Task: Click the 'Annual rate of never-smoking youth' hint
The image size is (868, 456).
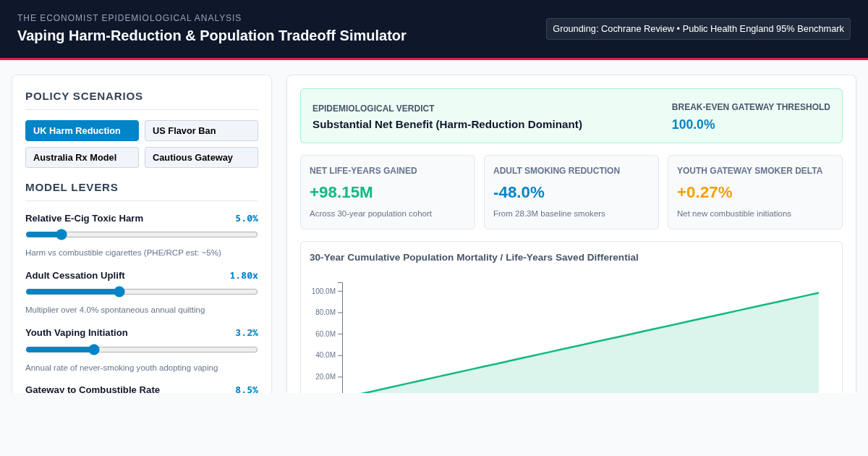Action: (122, 368)
